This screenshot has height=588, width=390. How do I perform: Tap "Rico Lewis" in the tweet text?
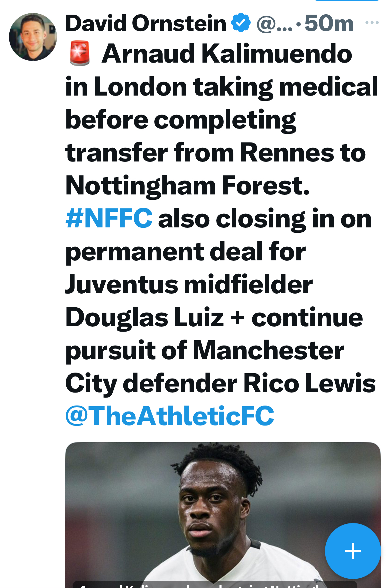(309, 383)
